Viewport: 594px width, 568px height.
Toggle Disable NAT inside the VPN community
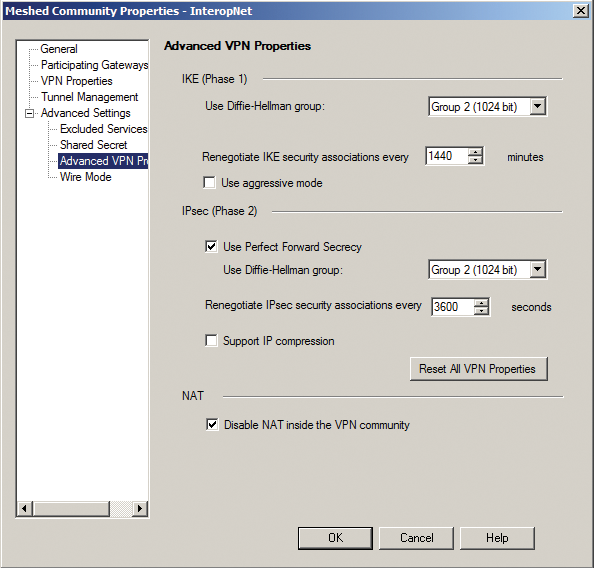212,424
